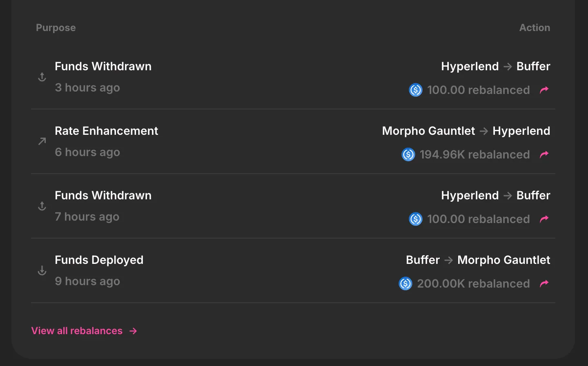This screenshot has width=588, height=366.
Task: Click share arrow on 3 hours ago rebalance
Action: [x=544, y=90]
